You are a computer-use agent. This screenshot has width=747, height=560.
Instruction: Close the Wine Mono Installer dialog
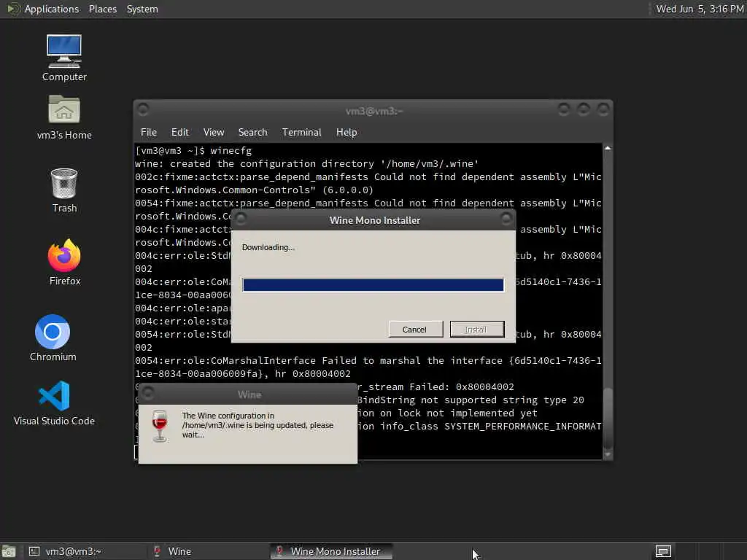point(506,219)
